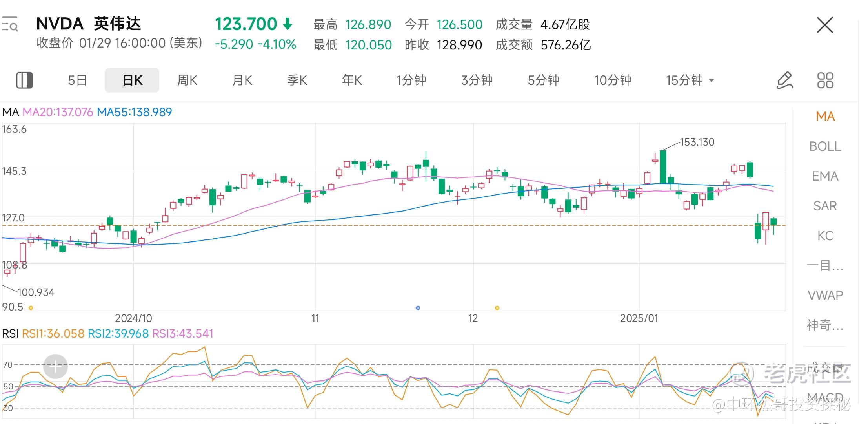Viewport: 868px width, 424px height.
Task: Select the KC indicator
Action: tap(825, 236)
